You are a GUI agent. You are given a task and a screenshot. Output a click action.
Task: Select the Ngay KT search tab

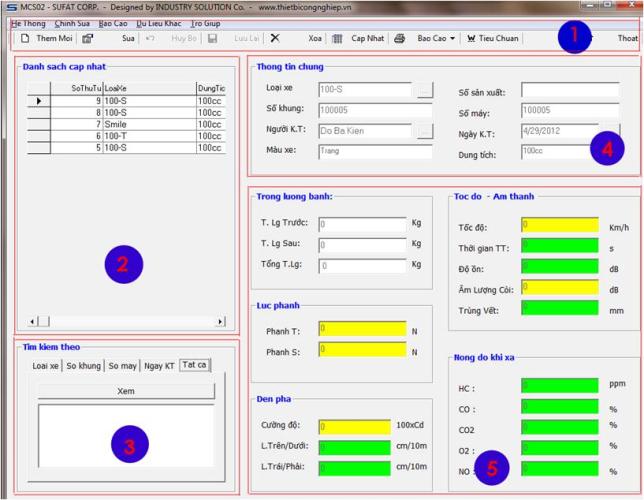158,366
